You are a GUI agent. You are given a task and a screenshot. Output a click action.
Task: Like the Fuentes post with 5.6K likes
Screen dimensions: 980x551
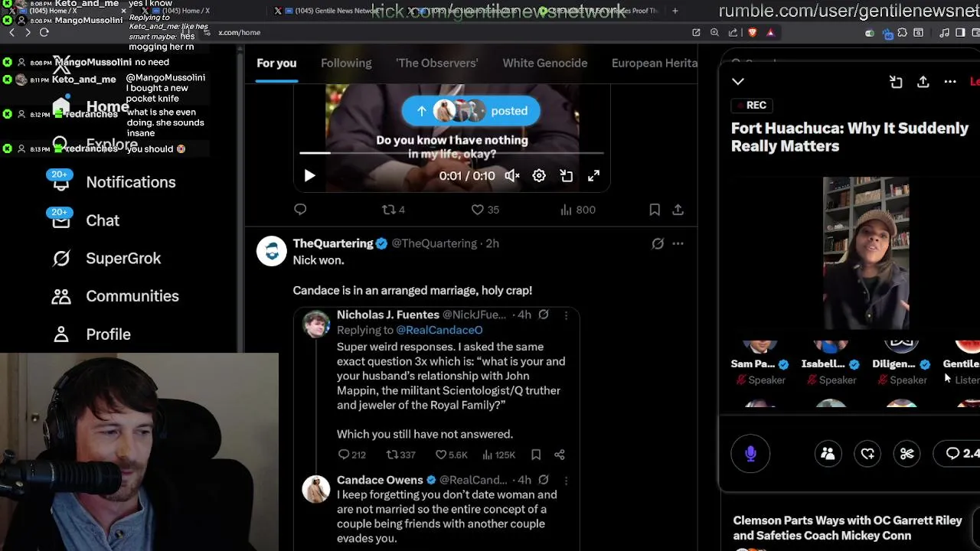[451, 455]
